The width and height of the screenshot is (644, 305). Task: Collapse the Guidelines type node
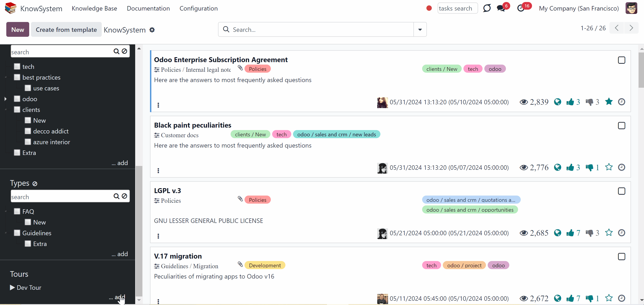tap(5, 233)
